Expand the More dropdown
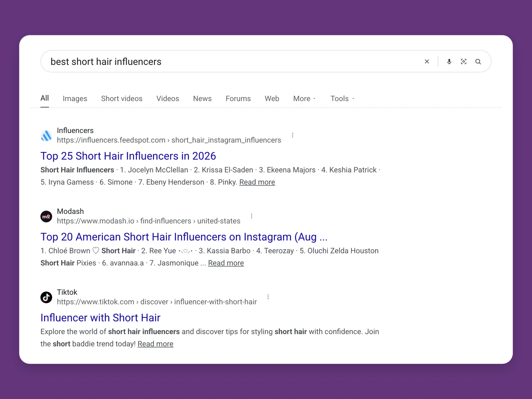 pos(304,98)
